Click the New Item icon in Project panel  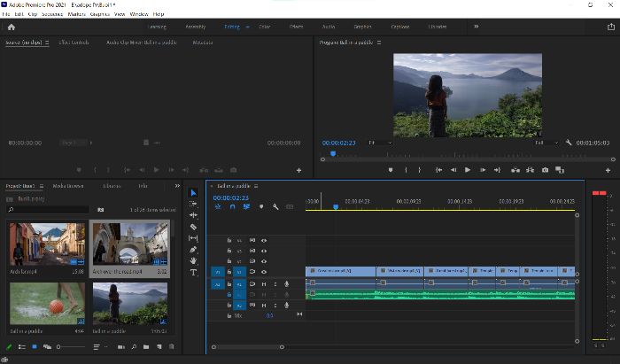pyautogui.click(x=159, y=346)
